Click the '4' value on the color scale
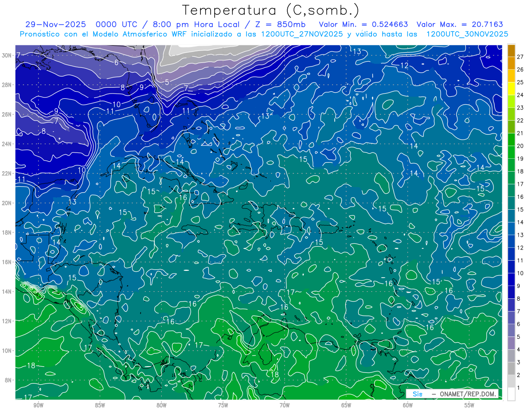Viewport: 532px width, 411px height. 519,350
